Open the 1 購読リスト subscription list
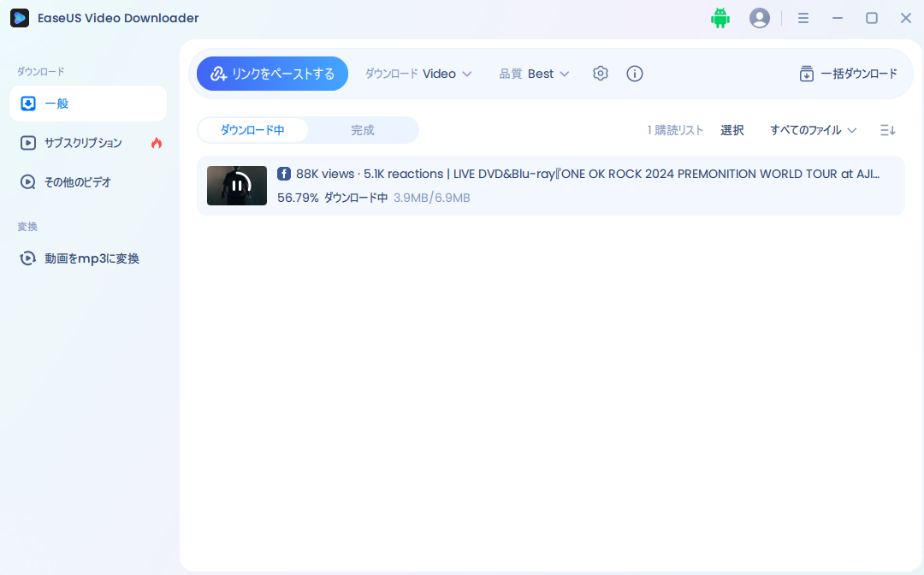This screenshot has width=924, height=575. [x=673, y=129]
